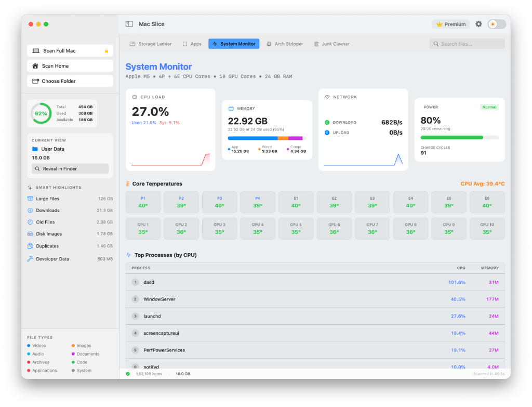Open the Junk Cleaner tab
Viewport: 532px width, 407px height.
click(x=331, y=44)
